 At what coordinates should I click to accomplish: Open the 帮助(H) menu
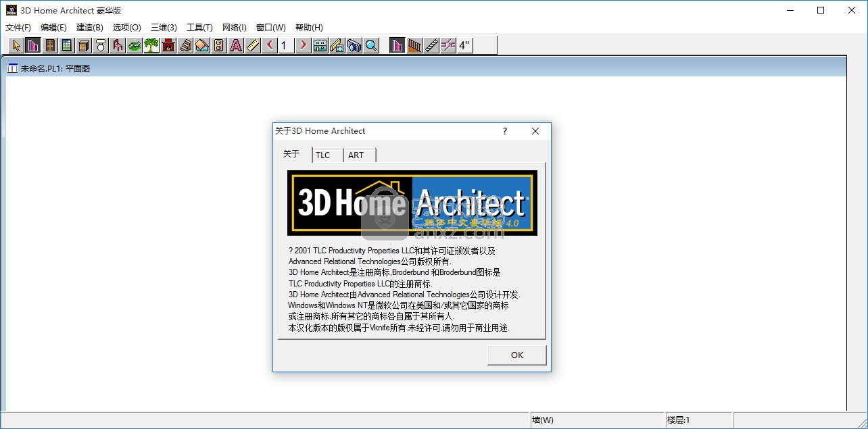(x=310, y=28)
